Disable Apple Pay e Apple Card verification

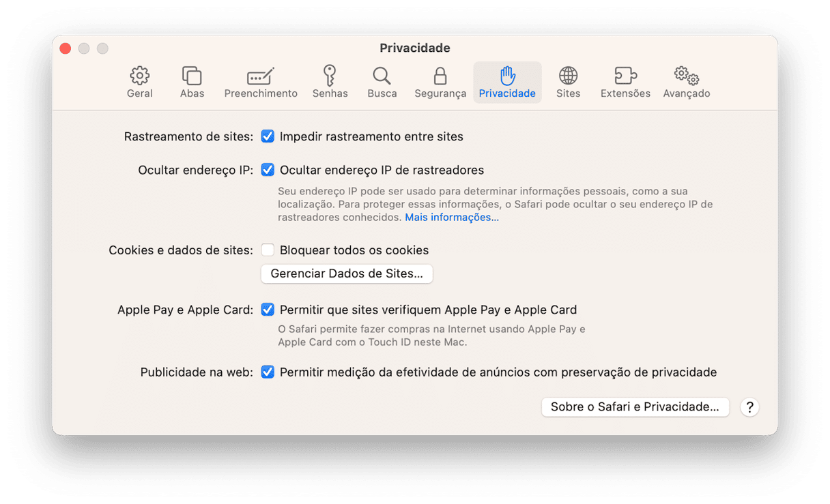[268, 310]
